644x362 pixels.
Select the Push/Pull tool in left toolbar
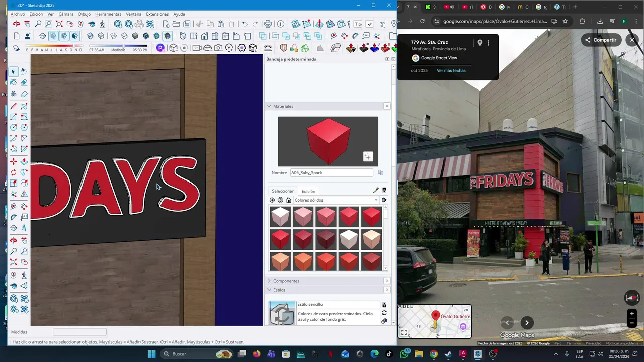(24, 161)
